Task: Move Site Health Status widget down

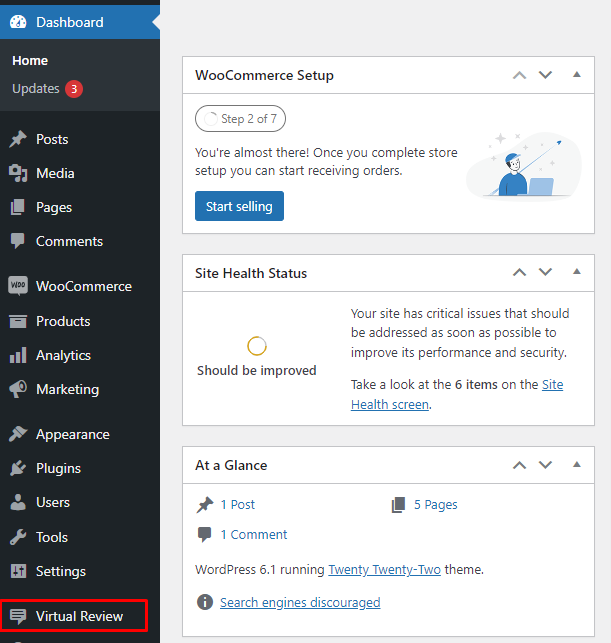Action: tap(545, 272)
